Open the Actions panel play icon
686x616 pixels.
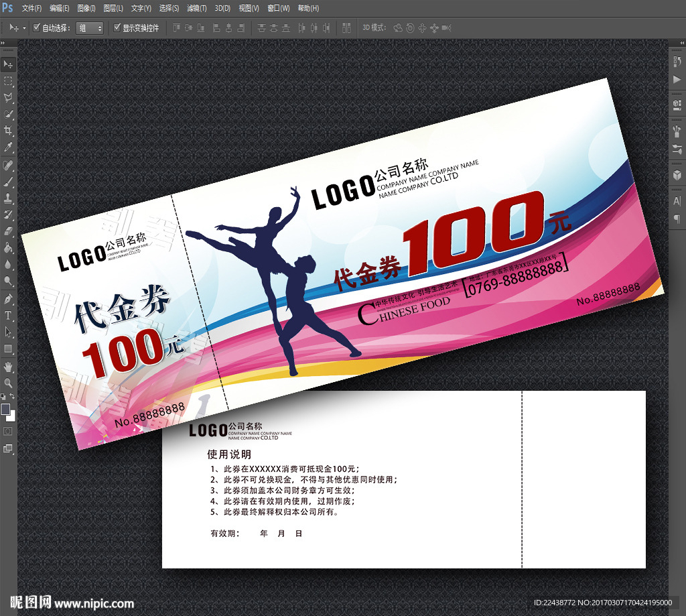(677, 79)
